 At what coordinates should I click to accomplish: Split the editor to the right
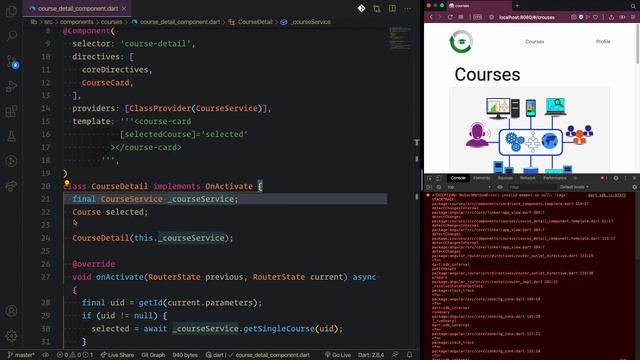392,8
